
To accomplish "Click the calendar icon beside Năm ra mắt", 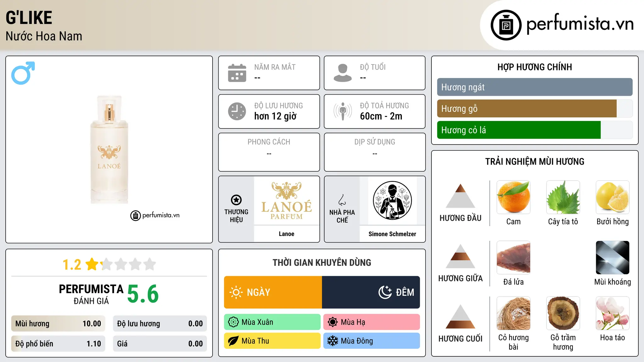I will [x=237, y=73].
